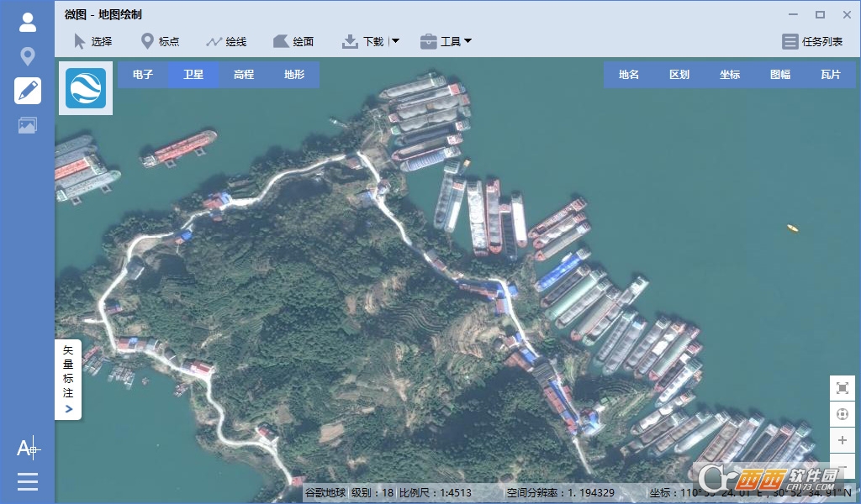Screen dimensions: 861x504
Task: Toggle the 区划 district boundaries overlay
Action: coord(679,75)
